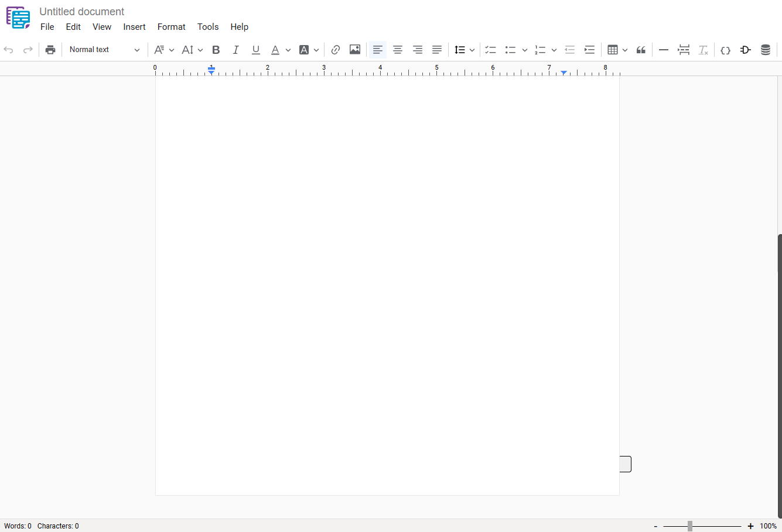The image size is (782, 532).
Task: Expand the table dropdown arrow
Action: pyautogui.click(x=625, y=50)
